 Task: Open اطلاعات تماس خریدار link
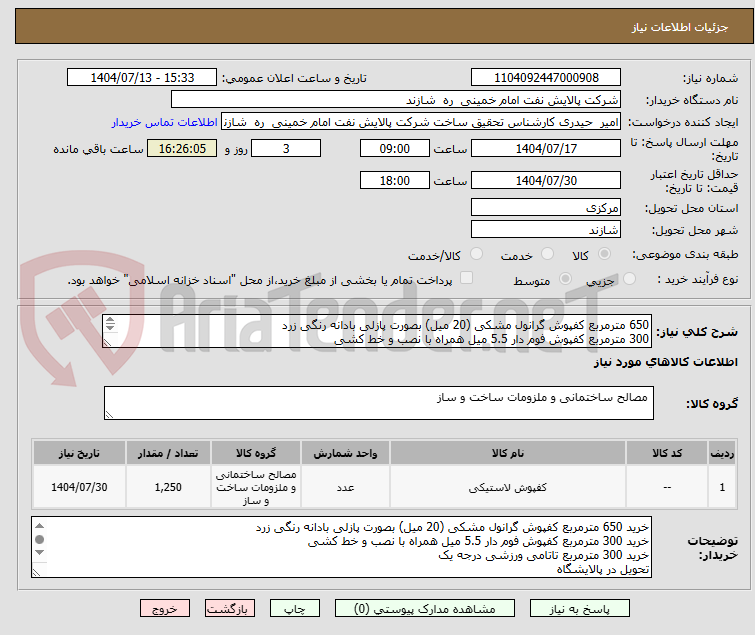point(165,122)
